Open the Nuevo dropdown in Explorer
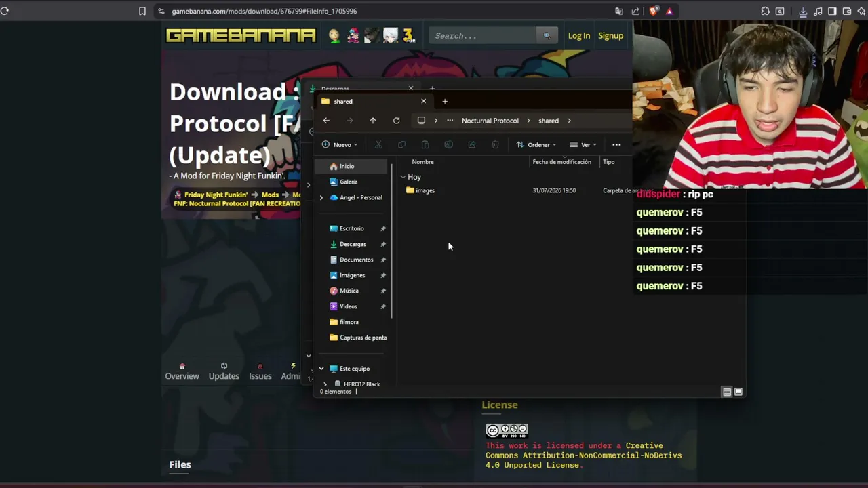Screen dimensions: 868x488 click(340, 144)
